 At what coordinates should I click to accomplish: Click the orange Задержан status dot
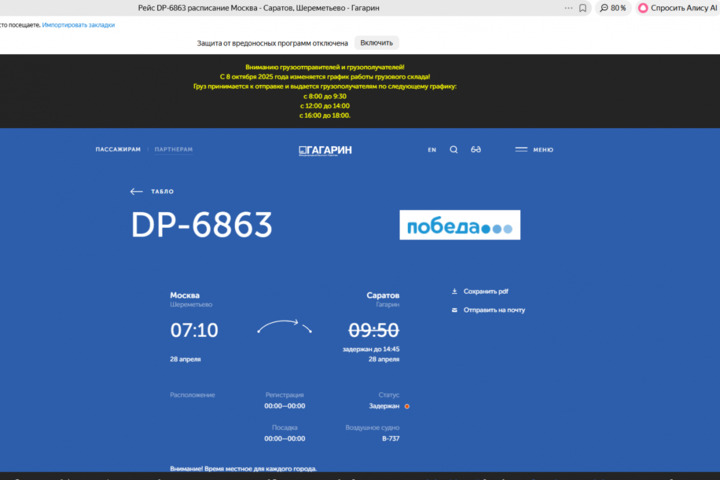(x=407, y=406)
